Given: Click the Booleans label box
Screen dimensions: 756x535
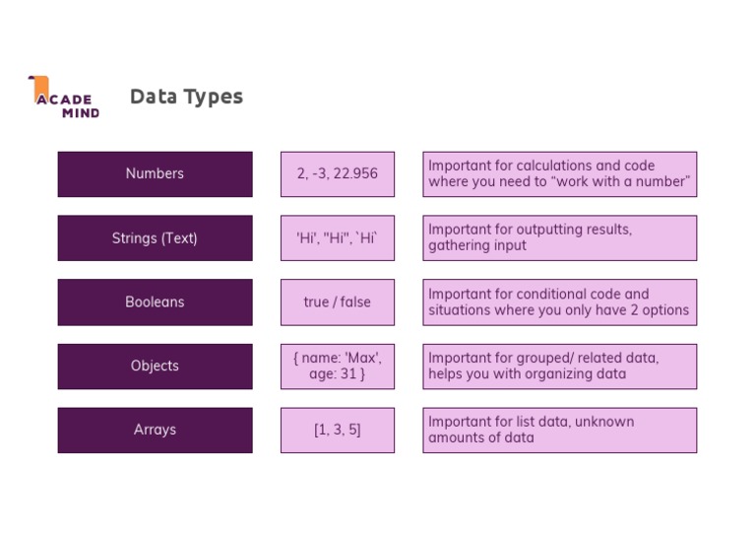Looking at the screenshot, I should (155, 301).
